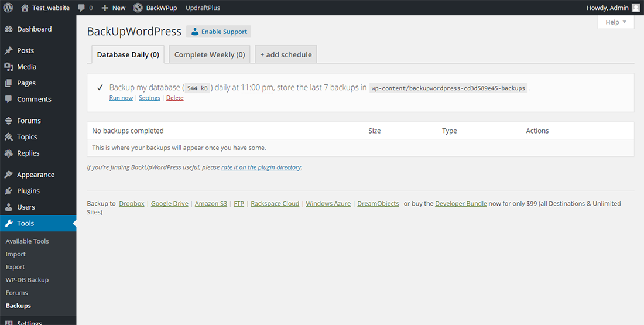Open the Forums item under Tools
The image size is (644, 325).
point(17,293)
